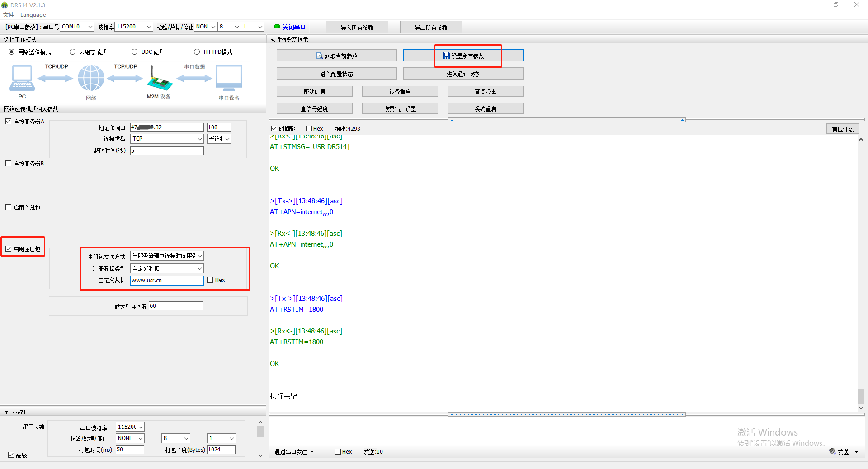
Task: Click the DR514 app icon in title bar
Action: point(5,5)
